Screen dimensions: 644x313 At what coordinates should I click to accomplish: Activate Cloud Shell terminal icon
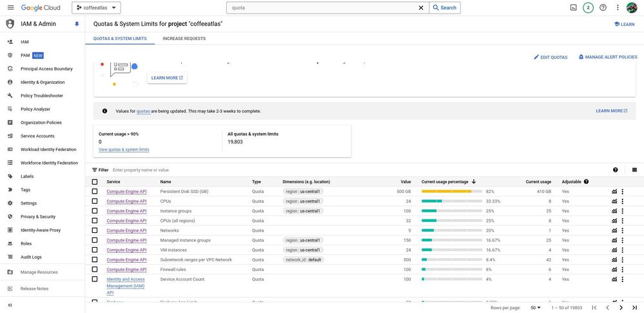pos(573,7)
